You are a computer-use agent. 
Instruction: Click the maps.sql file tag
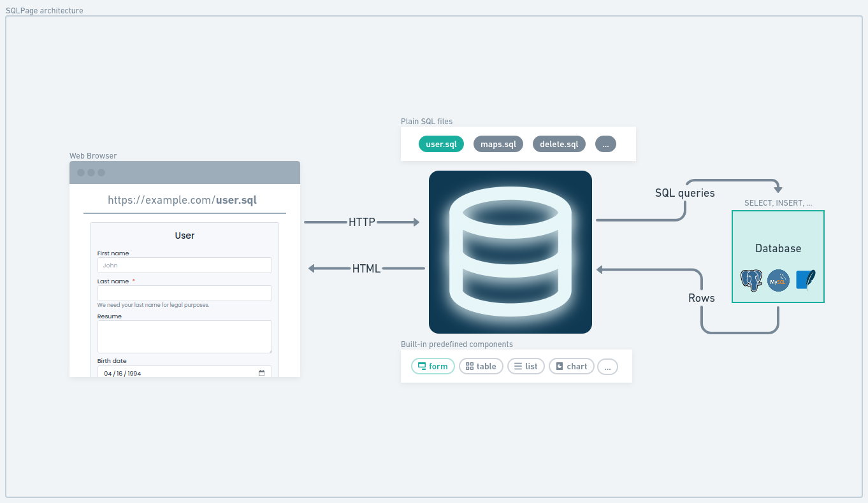point(498,144)
